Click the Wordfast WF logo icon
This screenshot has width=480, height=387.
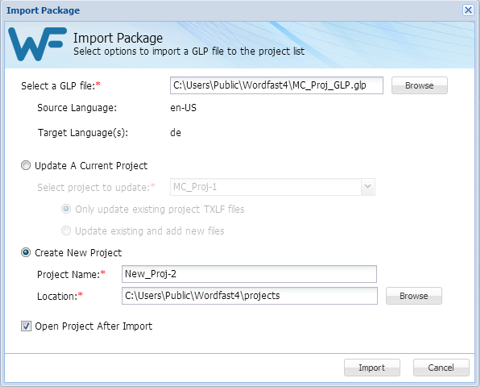click(x=37, y=44)
